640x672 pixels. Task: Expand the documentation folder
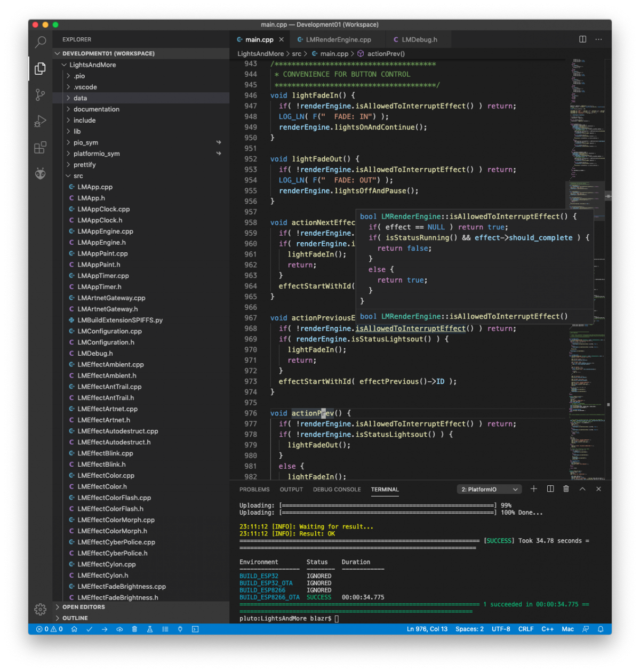tap(97, 109)
